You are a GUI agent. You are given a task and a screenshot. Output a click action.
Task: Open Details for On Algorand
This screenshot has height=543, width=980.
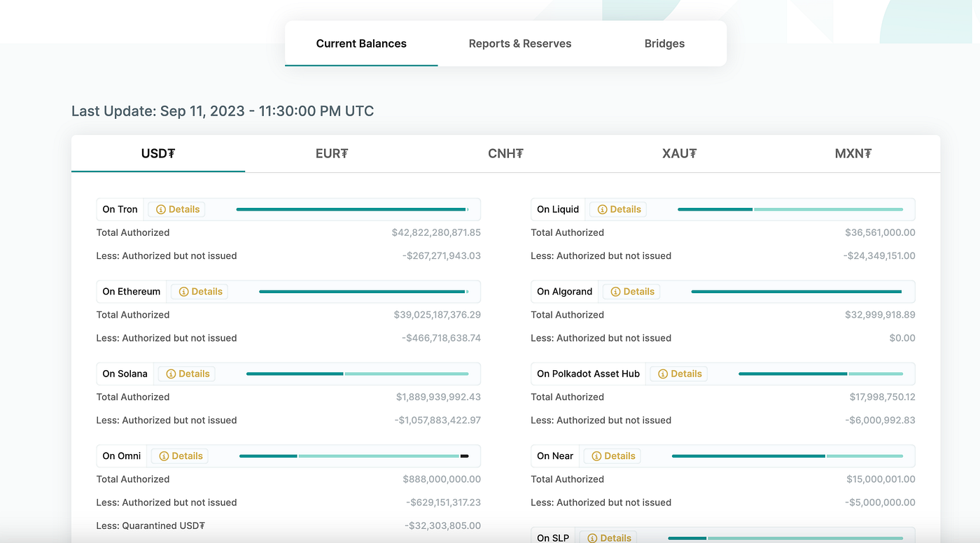[x=631, y=292]
